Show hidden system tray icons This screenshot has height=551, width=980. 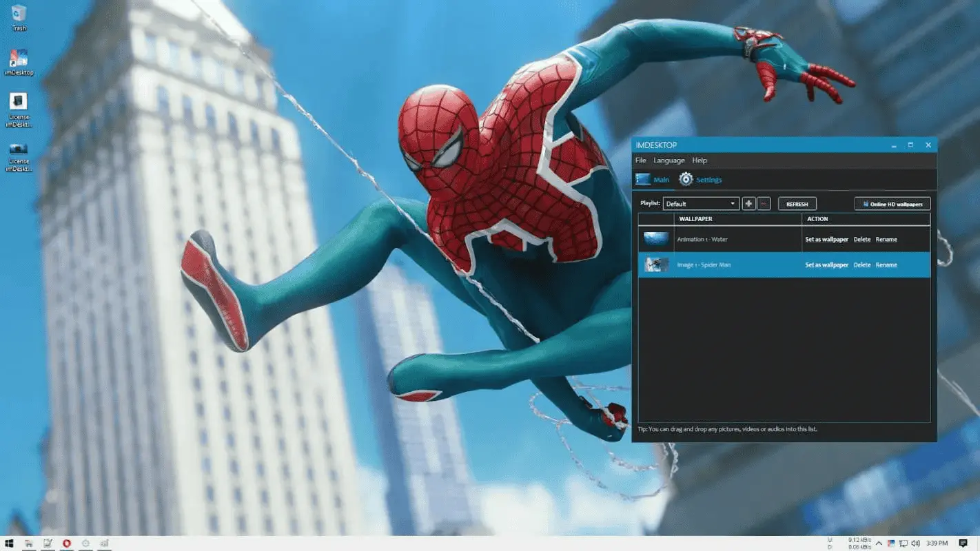[879, 543]
